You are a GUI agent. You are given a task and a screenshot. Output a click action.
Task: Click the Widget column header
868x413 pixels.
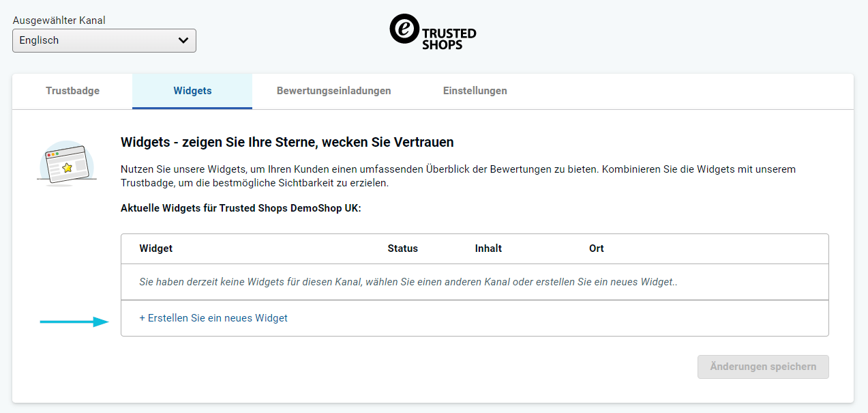click(x=156, y=248)
